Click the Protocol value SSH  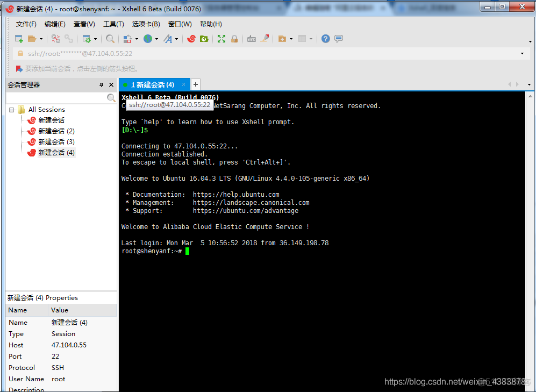click(x=58, y=368)
